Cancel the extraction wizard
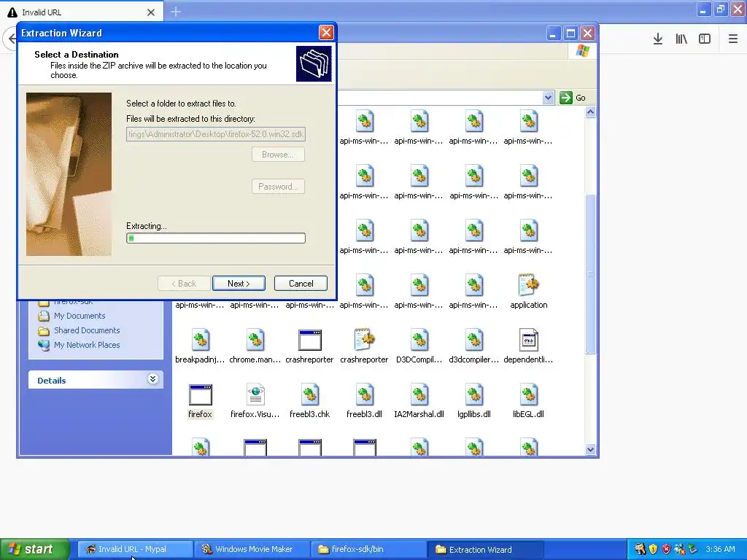The height and width of the screenshot is (560, 747). [301, 284]
